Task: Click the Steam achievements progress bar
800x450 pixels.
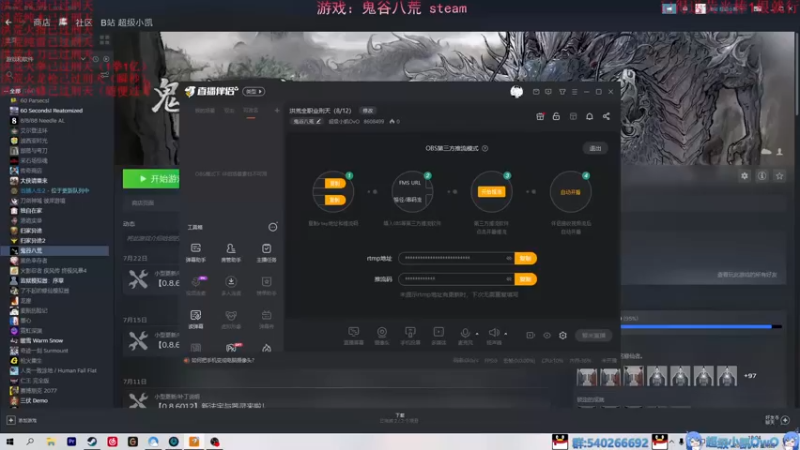Action: 701,327
